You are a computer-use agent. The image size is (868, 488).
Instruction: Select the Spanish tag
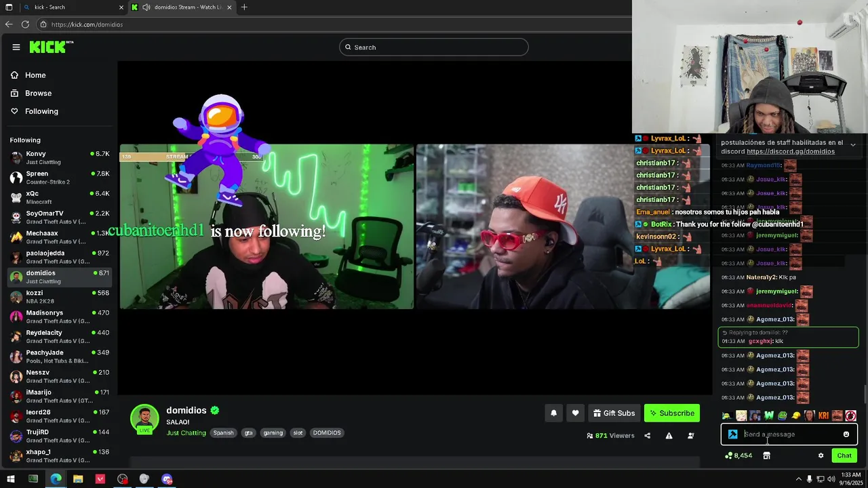pyautogui.click(x=223, y=432)
